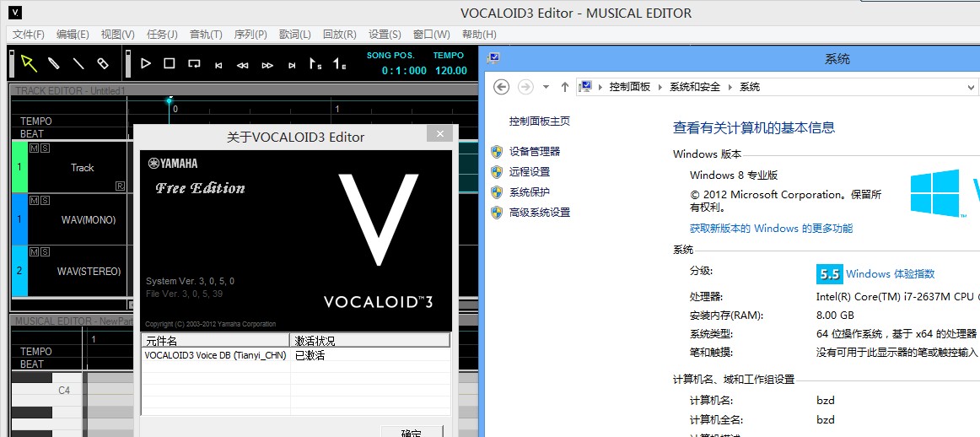
Task: Solo the WAV(MONO) track
Action: tap(45, 200)
